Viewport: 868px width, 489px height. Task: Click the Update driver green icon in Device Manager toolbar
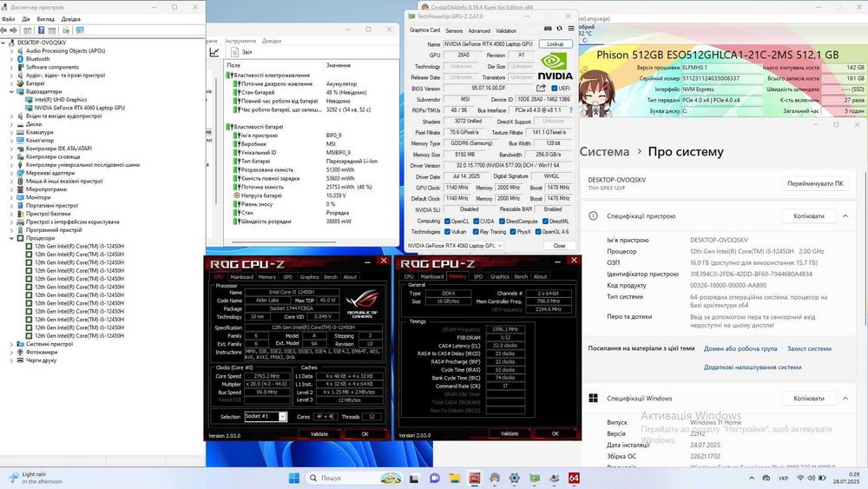(x=65, y=30)
